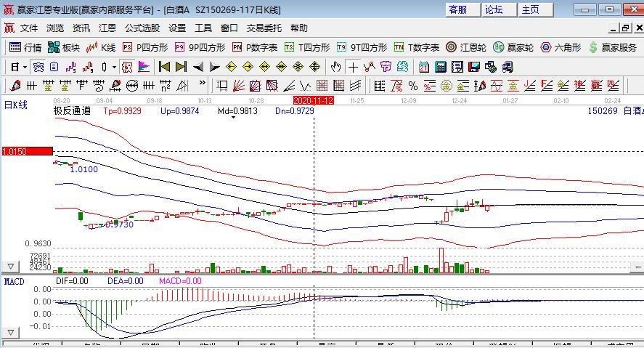The image size is (644, 348).
Task: Open the 公式选股 menu
Action: [x=142, y=28]
